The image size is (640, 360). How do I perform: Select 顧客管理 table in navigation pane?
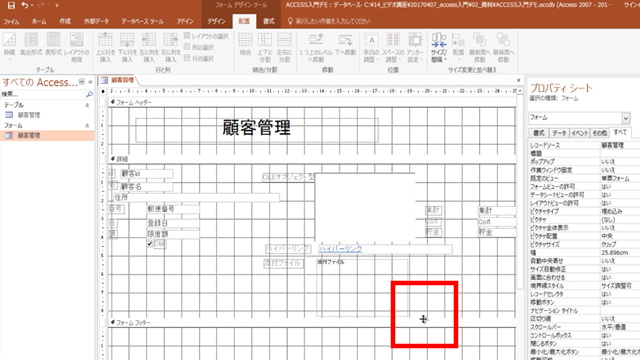click(29, 115)
